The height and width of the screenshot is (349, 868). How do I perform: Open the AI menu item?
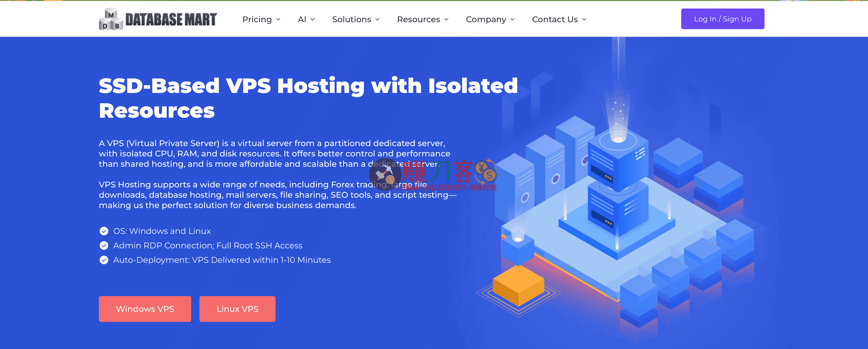[302, 20]
